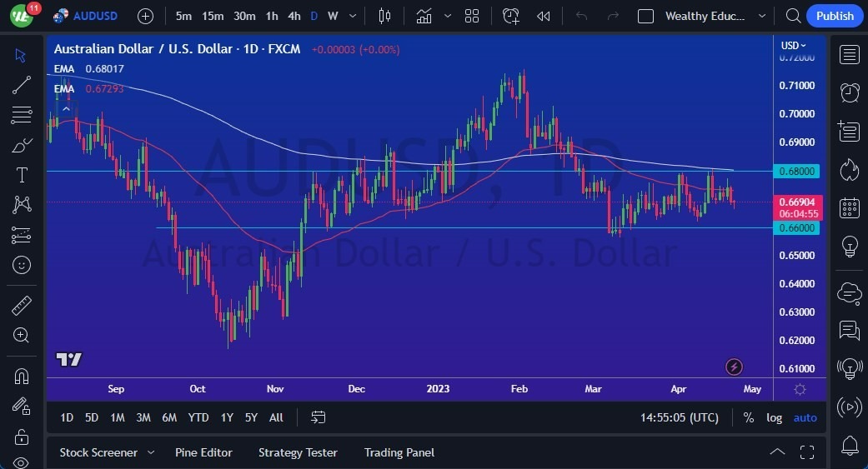Viewport: 868px width, 469px height.
Task: Select the daily D timeframe
Action: pyautogui.click(x=314, y=16)
